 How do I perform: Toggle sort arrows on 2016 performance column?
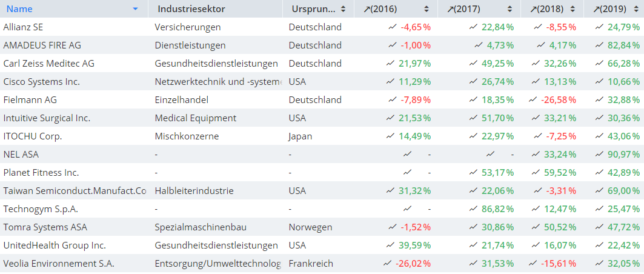[x=426, y=9]
